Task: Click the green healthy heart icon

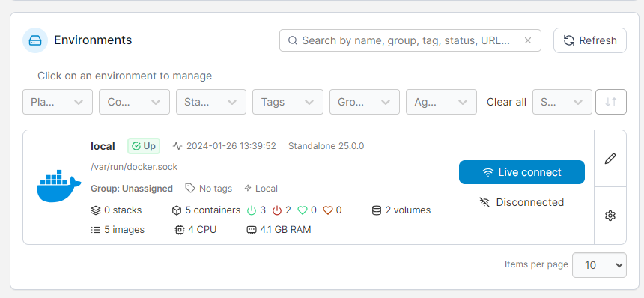Action: click(x=303, y=210)
